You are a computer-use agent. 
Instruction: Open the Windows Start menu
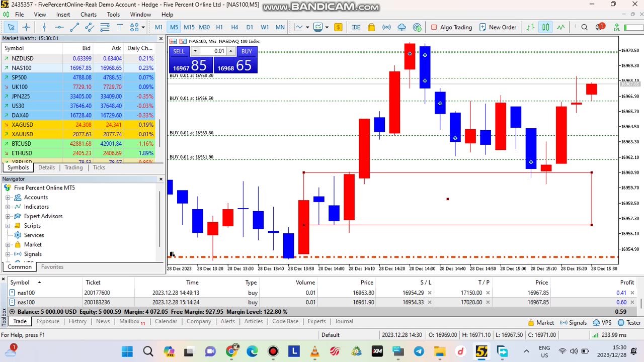click(127, 351)
